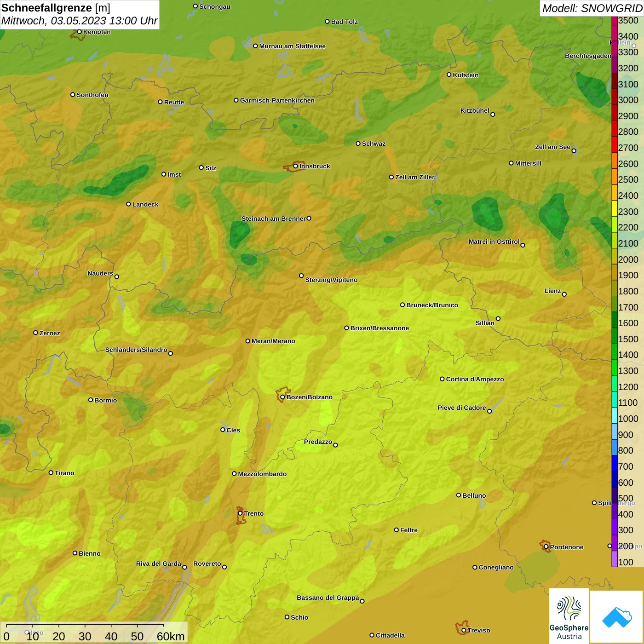Viewport: 644px width, 644px height.
Task: Click the Bozen/Bolzano city marker
Action: 282,397
